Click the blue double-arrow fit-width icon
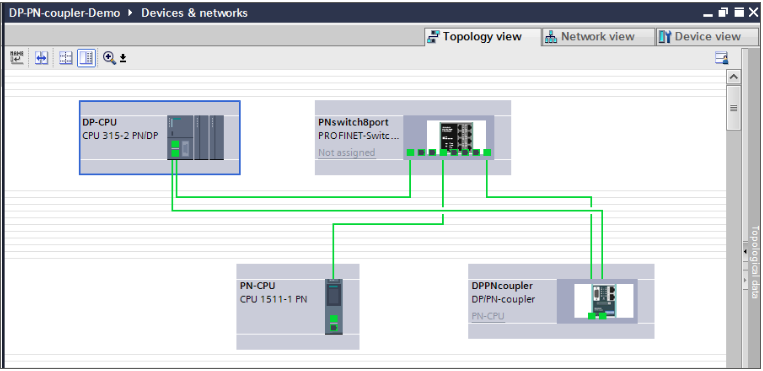763x371 pixels. [x=41, y=58]
